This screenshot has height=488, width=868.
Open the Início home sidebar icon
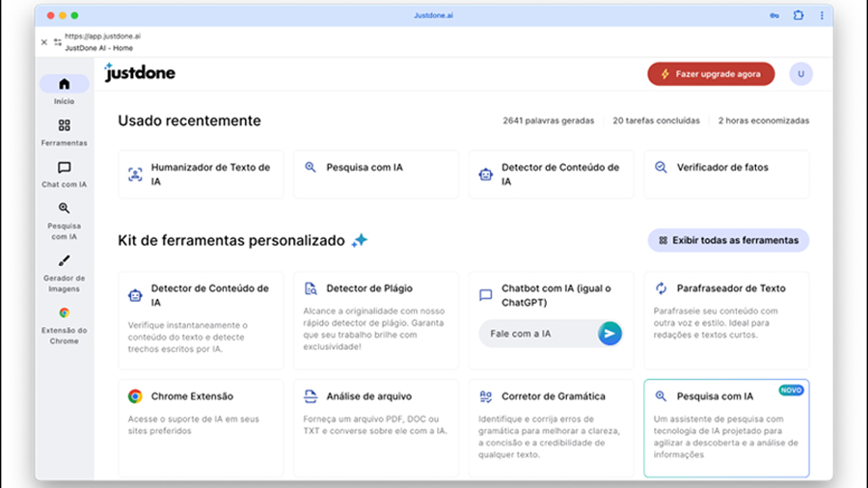point(64,84)
